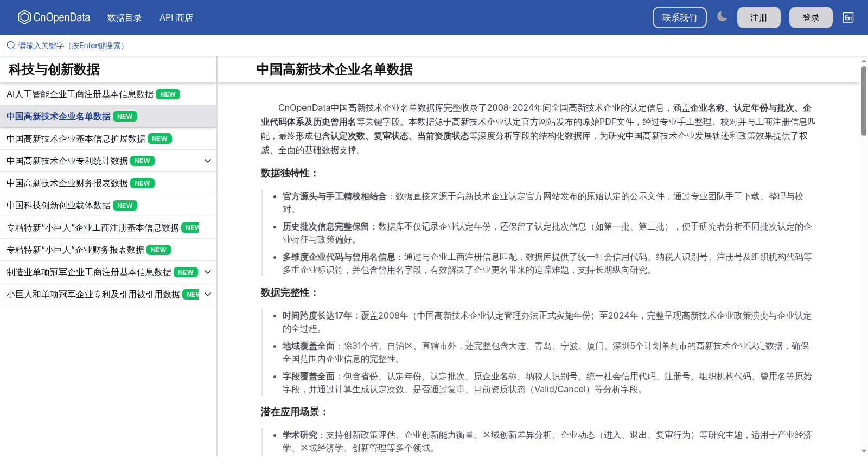The height and width of the screenshot is (465, 868).
Task: Click the CnOpenData brand name text
Action: click(61, 17)
